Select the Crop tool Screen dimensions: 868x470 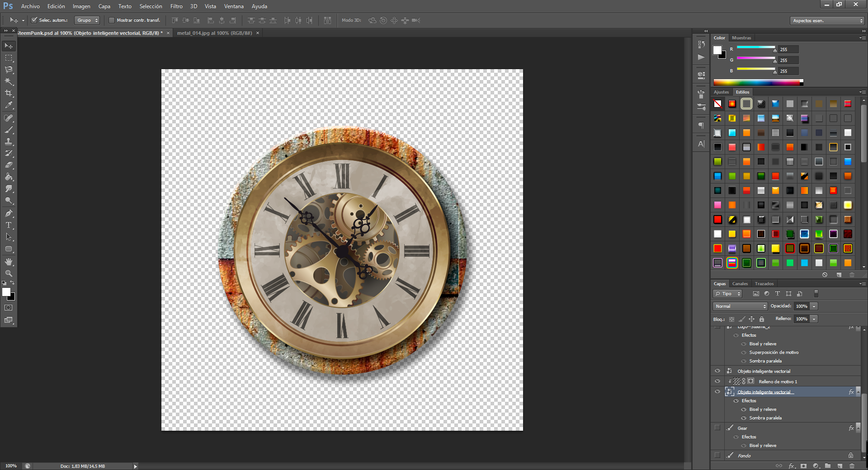coord(9,93)
